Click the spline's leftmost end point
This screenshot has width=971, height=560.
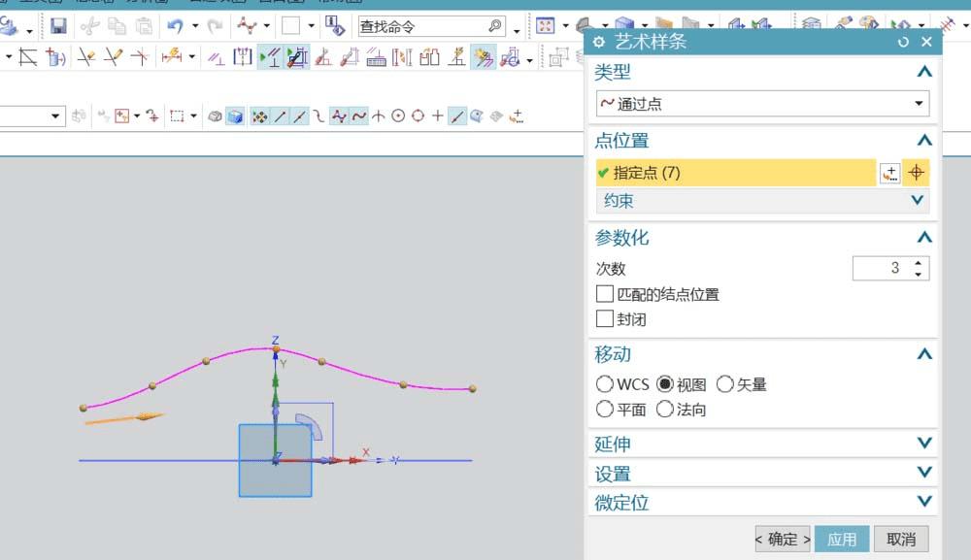pyautogui.click(x=84, y=408)
